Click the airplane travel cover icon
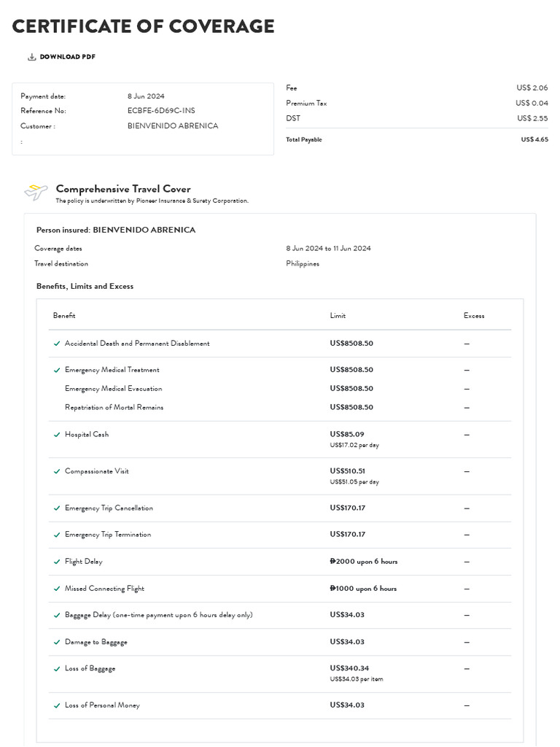 pos(36,192)
